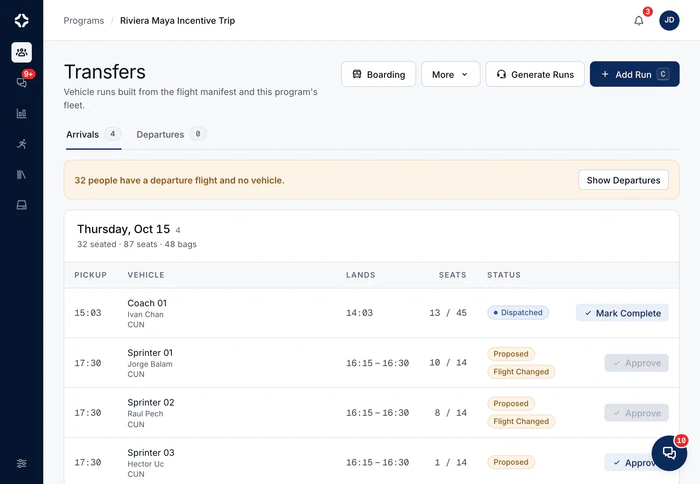Select the Sprinter 02 vehicle name

point(150,402)
